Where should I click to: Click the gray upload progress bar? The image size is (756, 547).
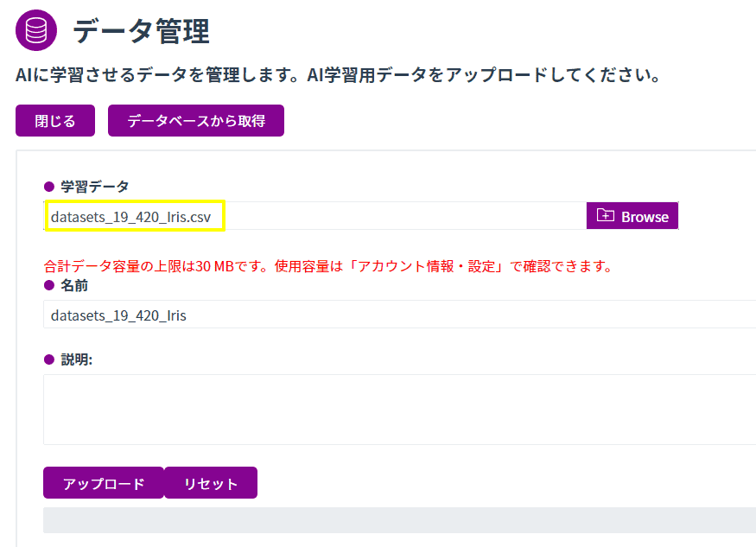pos(397,519)
